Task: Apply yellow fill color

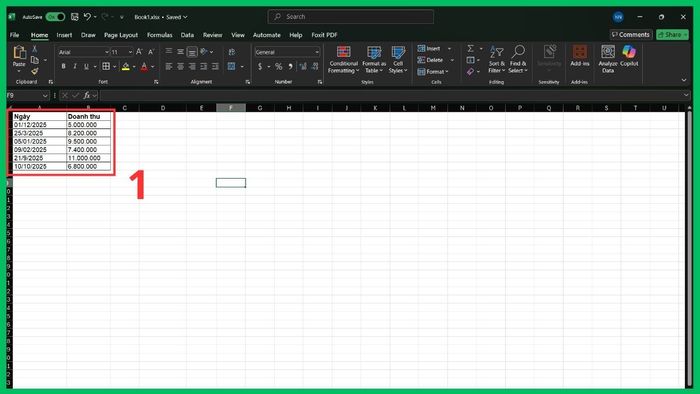Action: [x=126, y=66]
